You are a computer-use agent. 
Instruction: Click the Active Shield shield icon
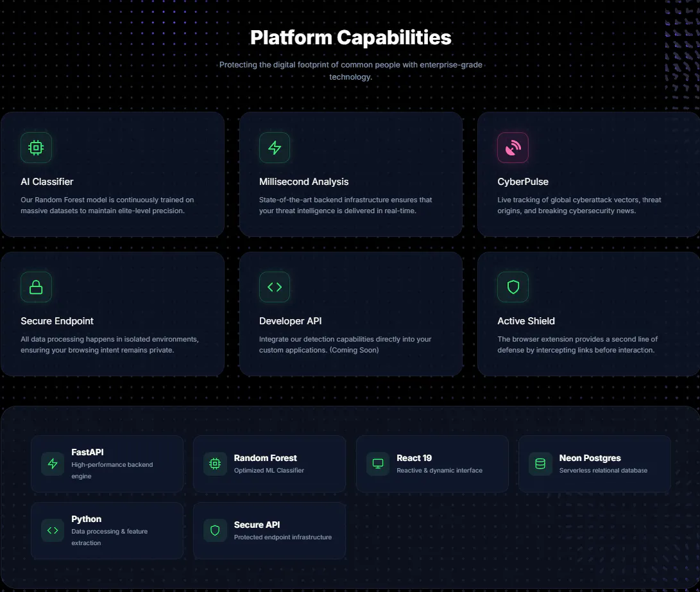[x=513, y=287]
